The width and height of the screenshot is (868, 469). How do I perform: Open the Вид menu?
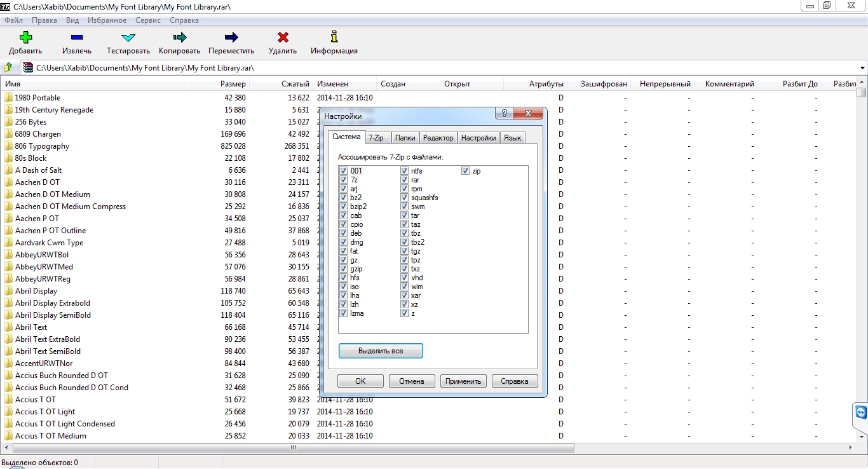pos(72,20)
